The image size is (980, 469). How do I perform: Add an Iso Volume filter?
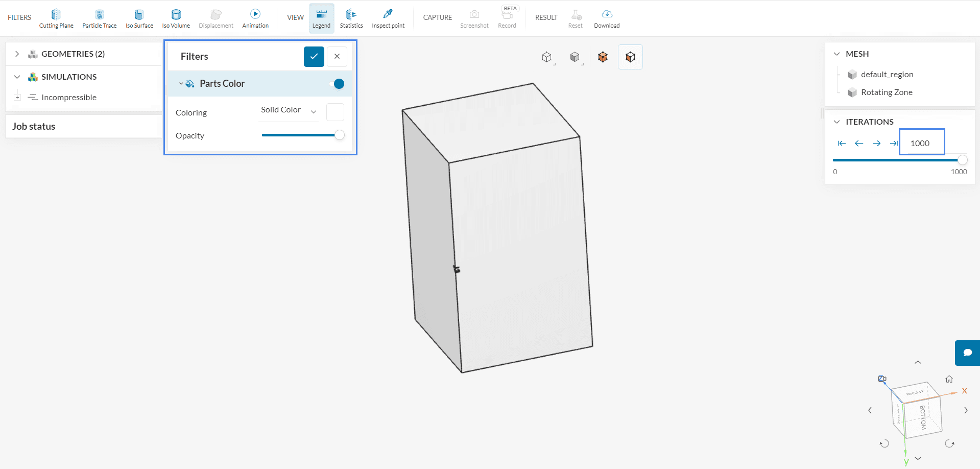(176, 18)
